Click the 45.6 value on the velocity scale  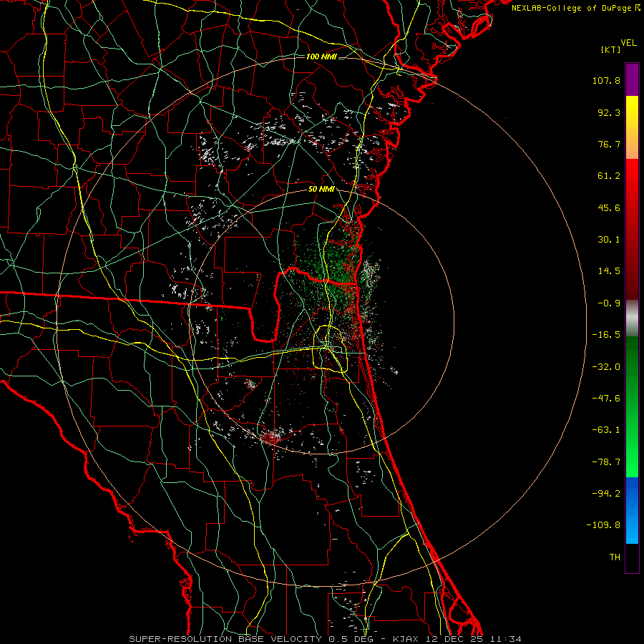(x=609, y=208)
